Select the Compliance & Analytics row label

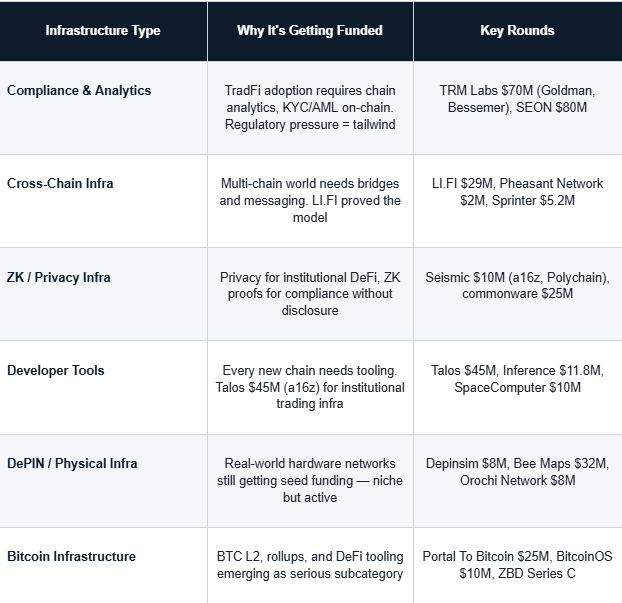[79, 90]
